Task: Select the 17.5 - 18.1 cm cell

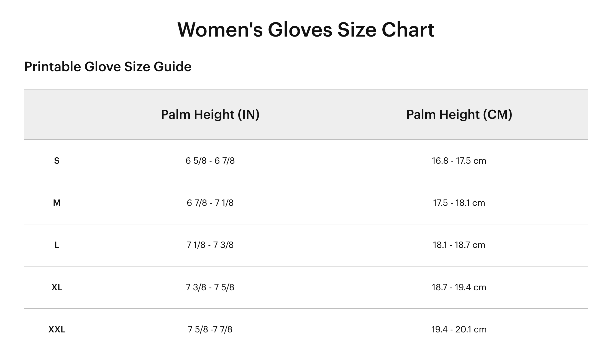Action: [x=459, y=203]
